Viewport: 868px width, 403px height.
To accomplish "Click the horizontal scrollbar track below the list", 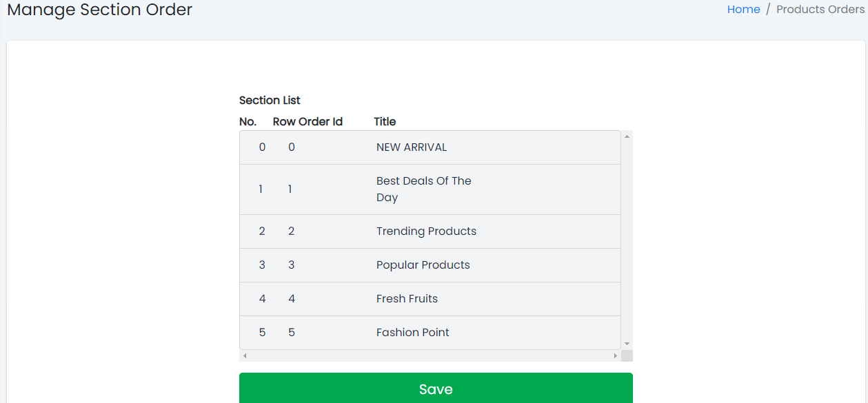I will pyautogui.click(x=430, y=355).
